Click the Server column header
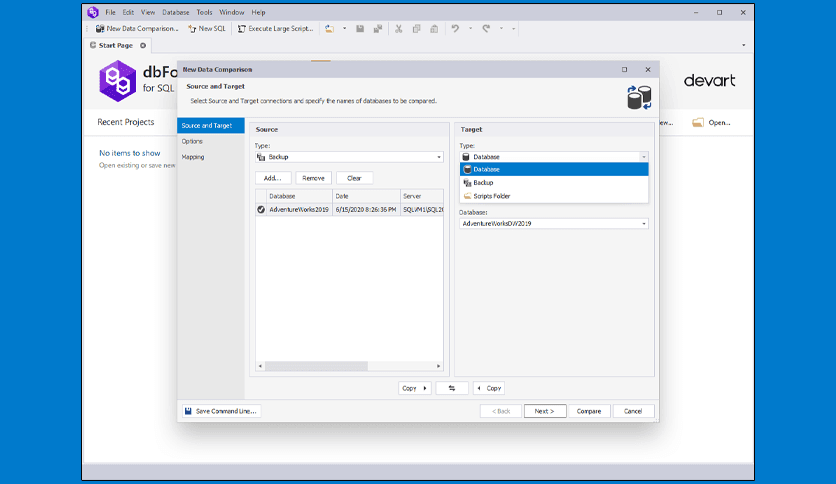 coord(422,196)
